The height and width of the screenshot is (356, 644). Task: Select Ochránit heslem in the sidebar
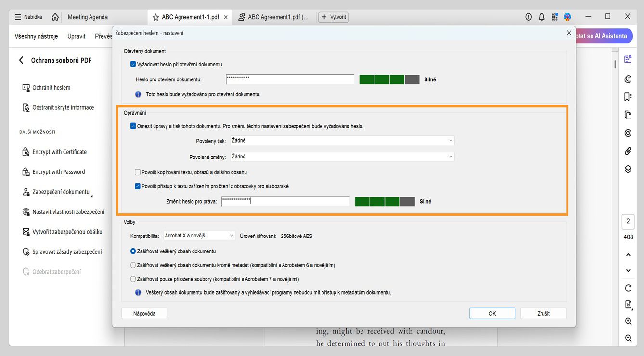[x=46, y=88]
